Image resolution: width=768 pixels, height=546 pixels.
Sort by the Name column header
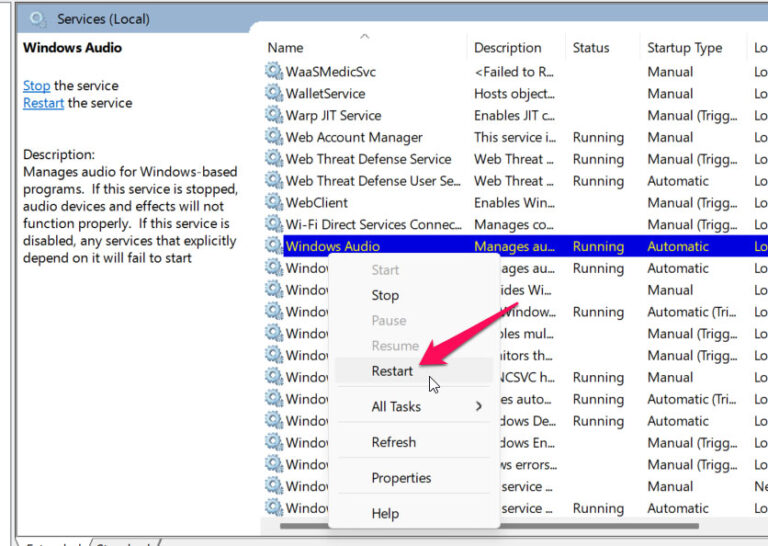coord(285,47)
